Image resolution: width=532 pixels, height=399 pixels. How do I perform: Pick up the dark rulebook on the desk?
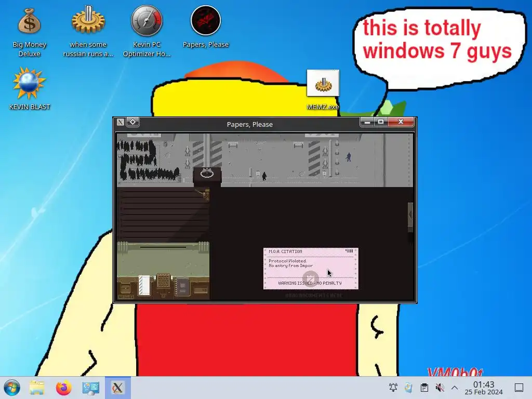(183, 287)
